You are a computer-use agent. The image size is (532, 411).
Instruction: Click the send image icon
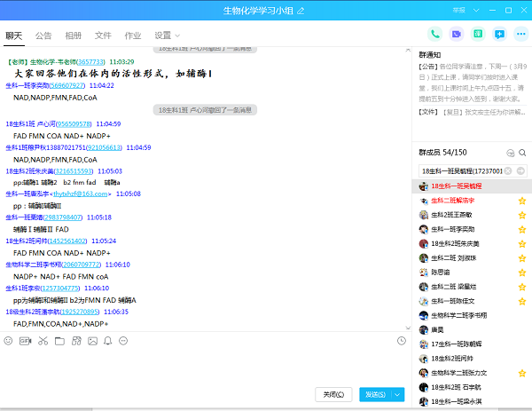(90, 341)
